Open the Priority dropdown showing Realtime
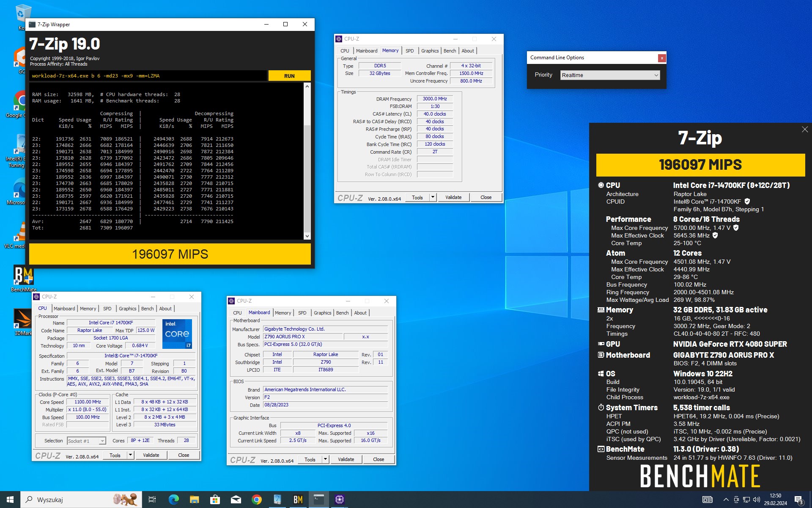 [610, 75]
